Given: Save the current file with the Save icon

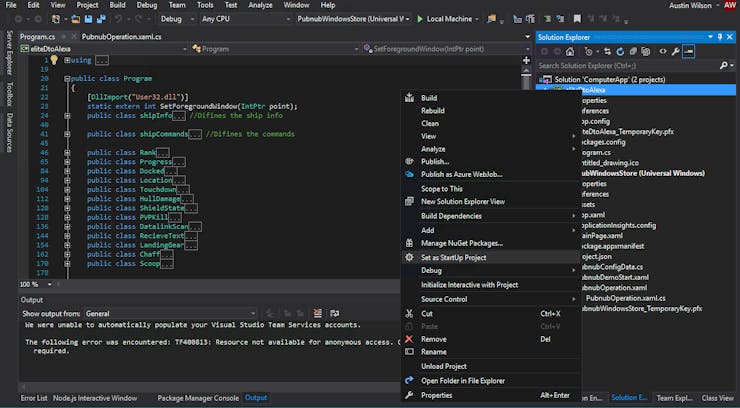Looking at the screenshot, I should pyautogui.click(x=88, y=19).
